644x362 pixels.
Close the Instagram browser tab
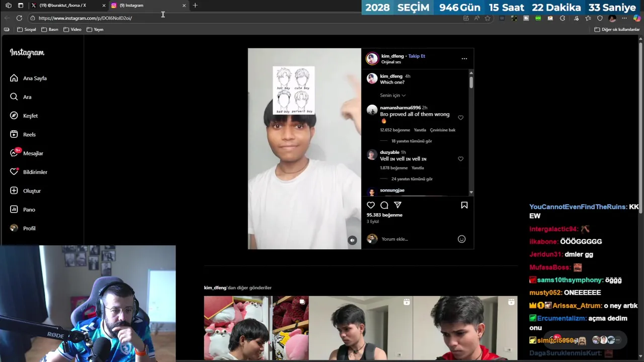184,6
